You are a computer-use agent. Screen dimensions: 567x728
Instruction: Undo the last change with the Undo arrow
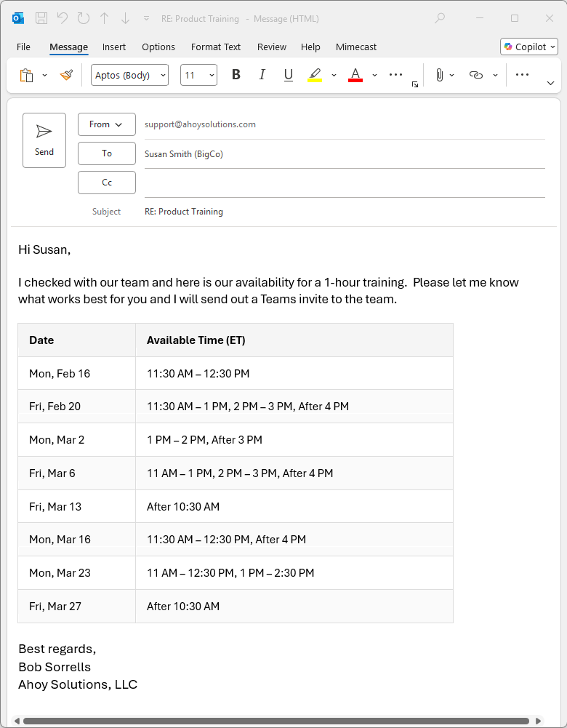point(64,18)
